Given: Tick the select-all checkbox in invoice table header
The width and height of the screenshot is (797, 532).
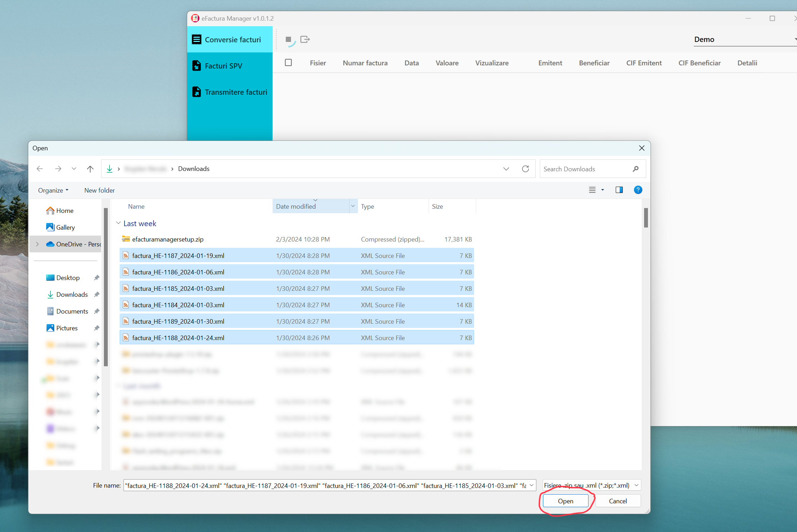Looking at the screenshot, I should click(x=288, y=63).
